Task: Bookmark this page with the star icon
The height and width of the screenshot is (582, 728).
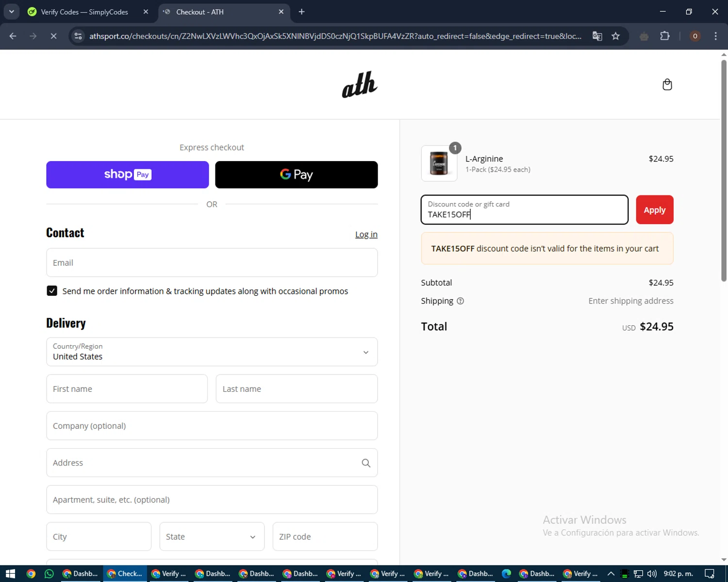Action: click(615, 36)
